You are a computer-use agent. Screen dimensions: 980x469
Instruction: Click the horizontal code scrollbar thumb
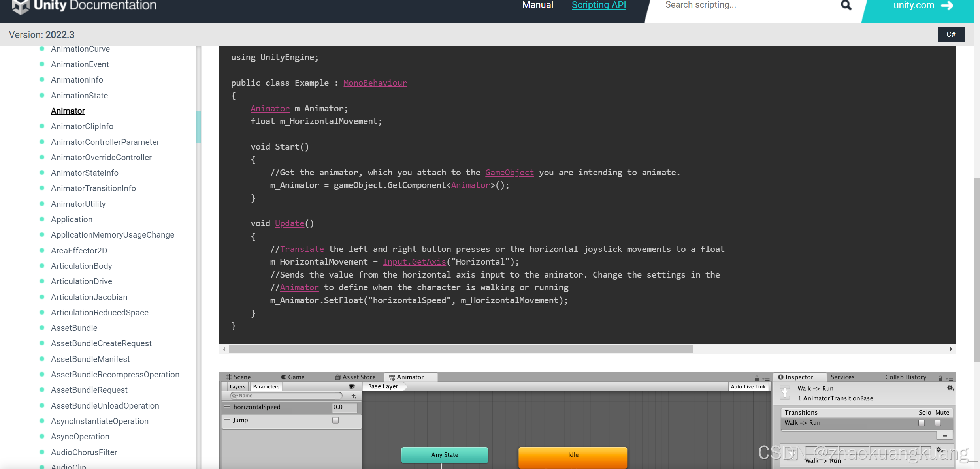point(460,349)
